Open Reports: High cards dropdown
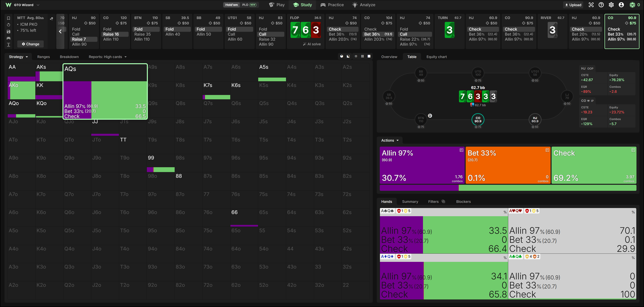The image size is (644, 307). 108,57
